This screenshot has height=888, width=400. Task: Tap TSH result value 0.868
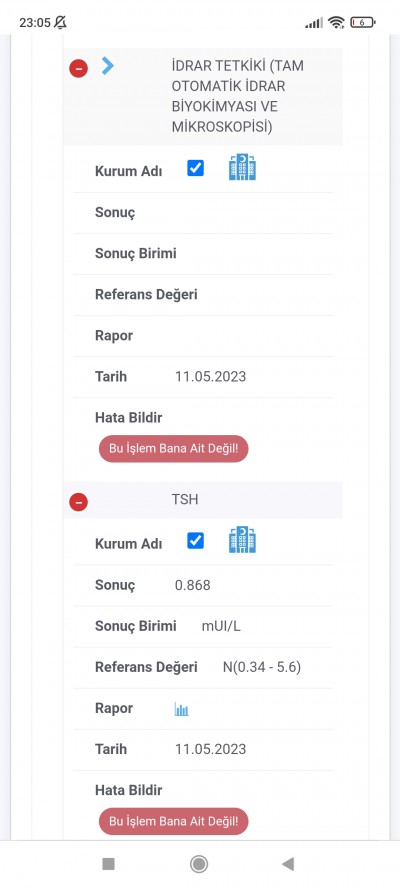(193, 585)
